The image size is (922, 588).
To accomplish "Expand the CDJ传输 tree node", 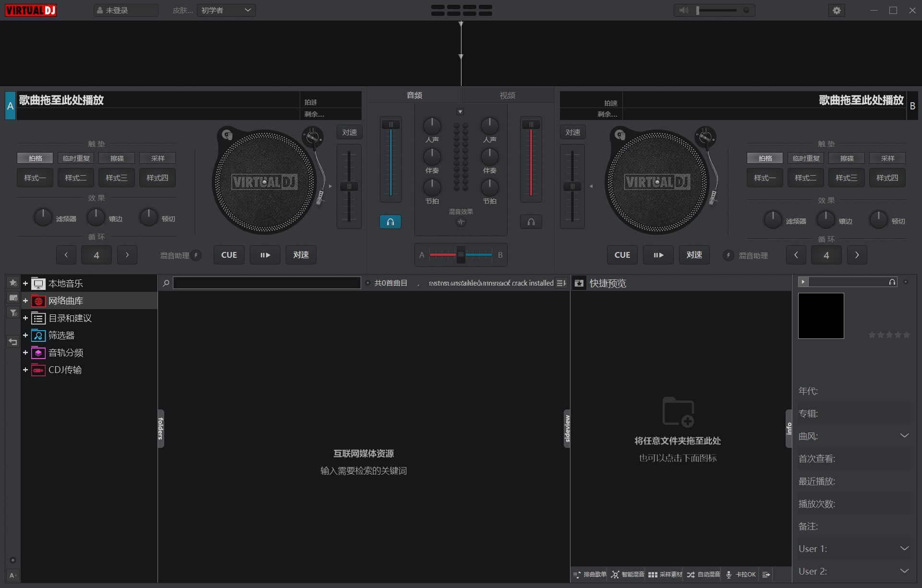I will 25,370.
